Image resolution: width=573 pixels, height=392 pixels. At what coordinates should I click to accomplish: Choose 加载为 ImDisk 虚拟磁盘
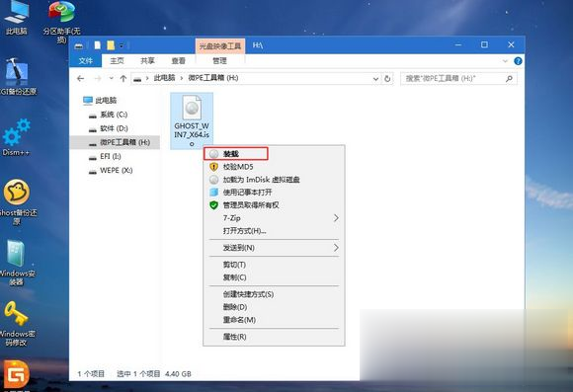pos(274,180)
